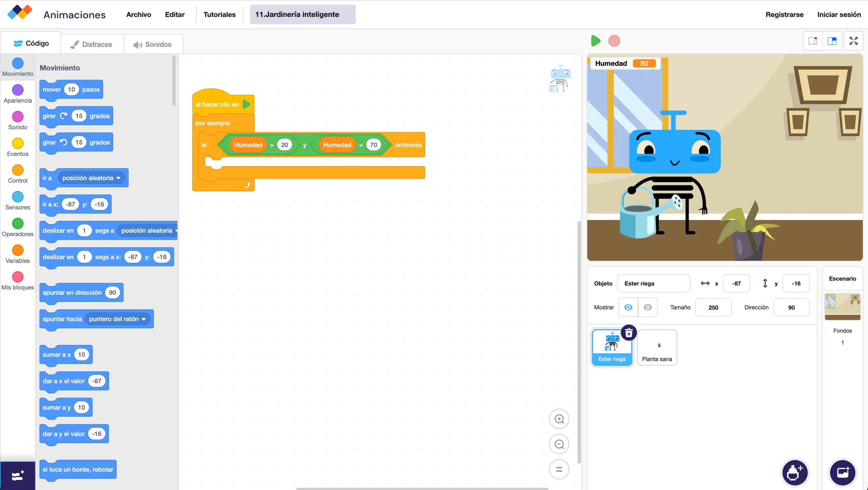The image size is (868, 490).
Task: Open the Archivo menu
Action: pos(138,14)
